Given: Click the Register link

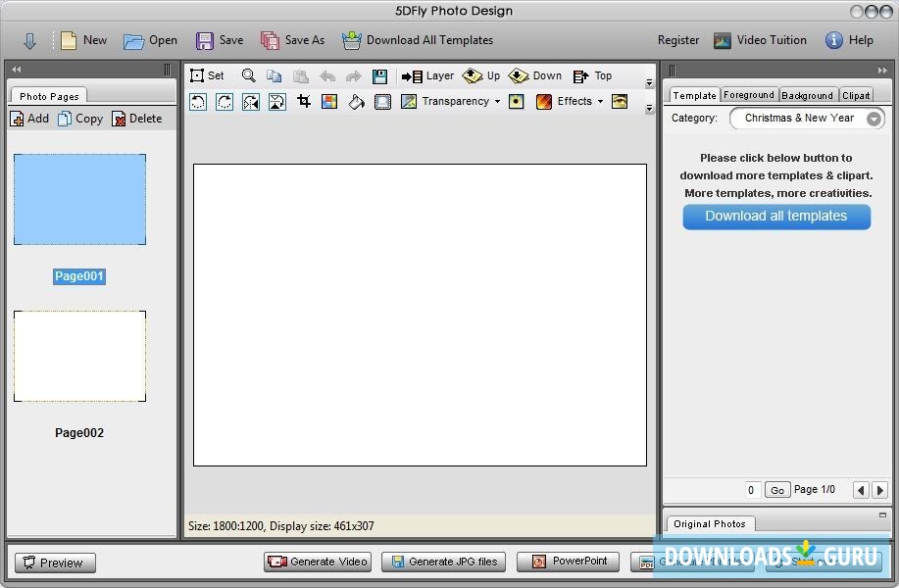Looking at the screenshot, I should (678, 40).
